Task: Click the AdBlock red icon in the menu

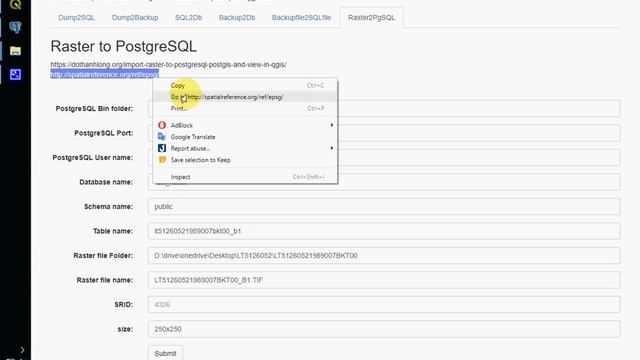Action: coord(162,125)
